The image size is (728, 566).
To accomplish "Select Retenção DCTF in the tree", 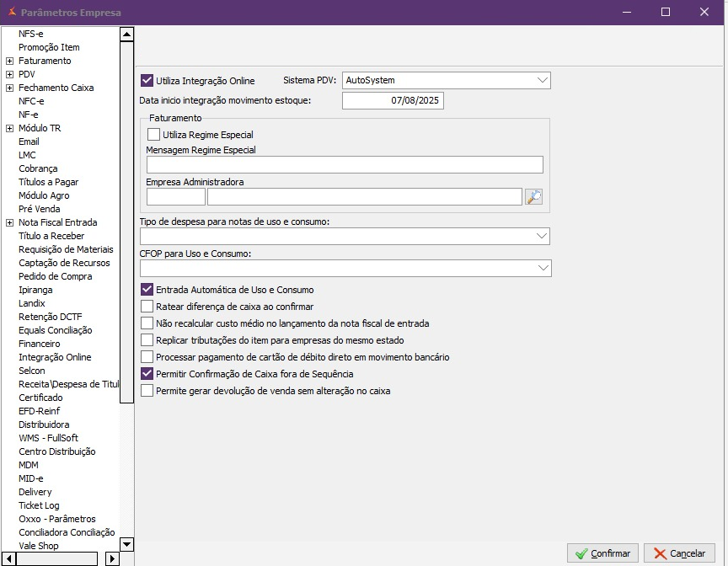I will pos(51,317).
